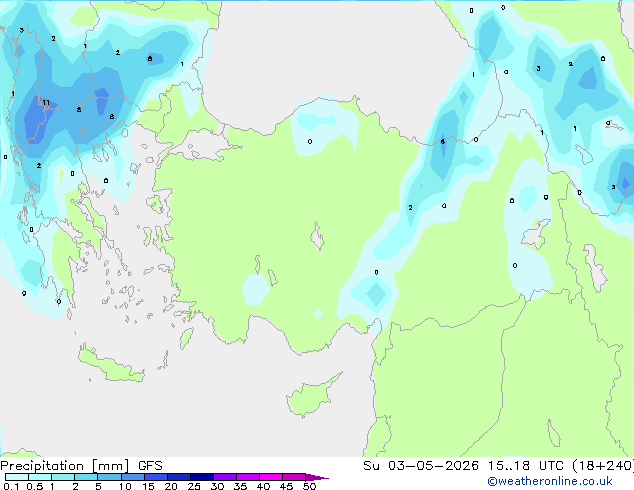Click the 0.1–0.5 mm legend color box
This screenshot has width=634, height=490.
tap(17, 477)
